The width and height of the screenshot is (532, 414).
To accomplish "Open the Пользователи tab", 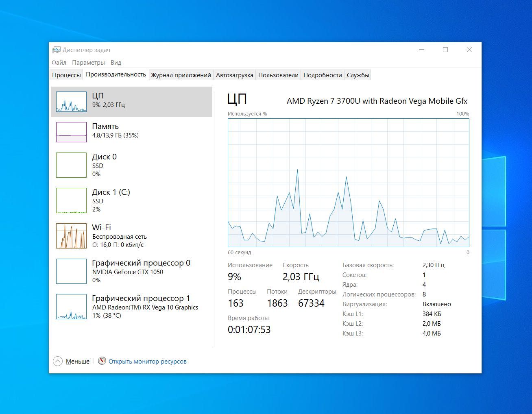I will point(278,75).
